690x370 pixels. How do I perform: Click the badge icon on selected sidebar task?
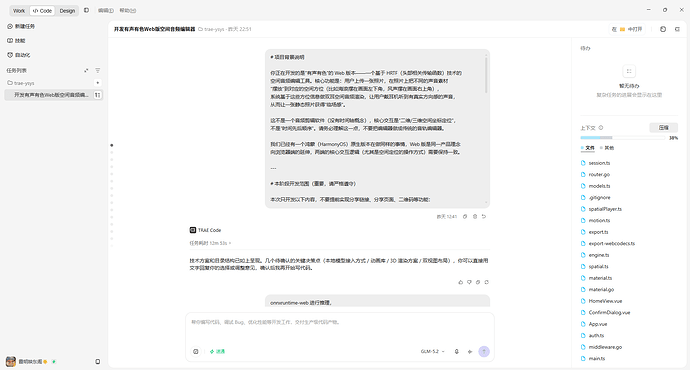click(x=98, y=95)
